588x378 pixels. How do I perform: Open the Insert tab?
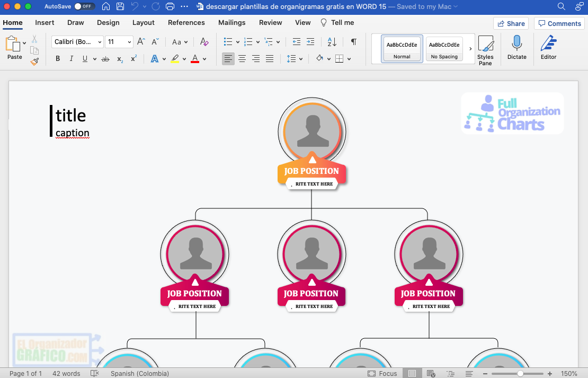(x=44, y=22)
